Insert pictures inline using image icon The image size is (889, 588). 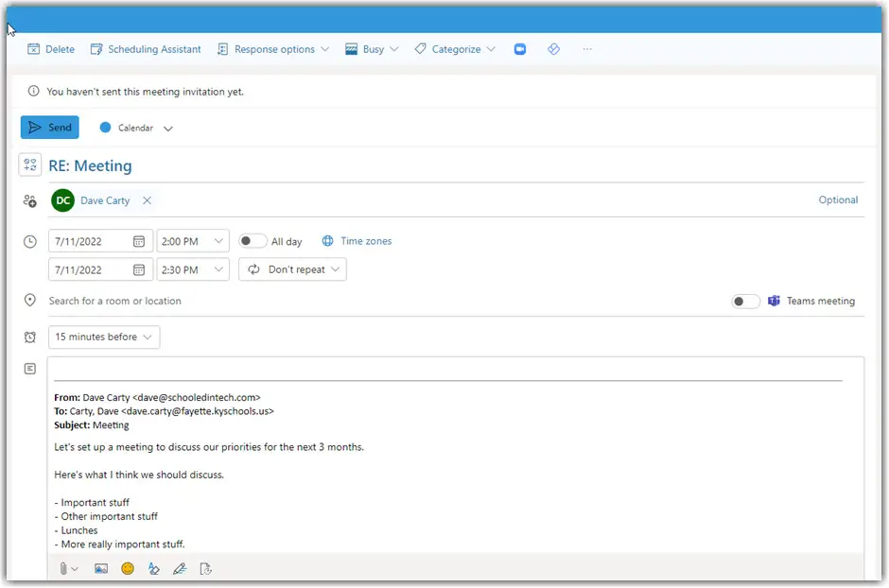pos(101,569)
